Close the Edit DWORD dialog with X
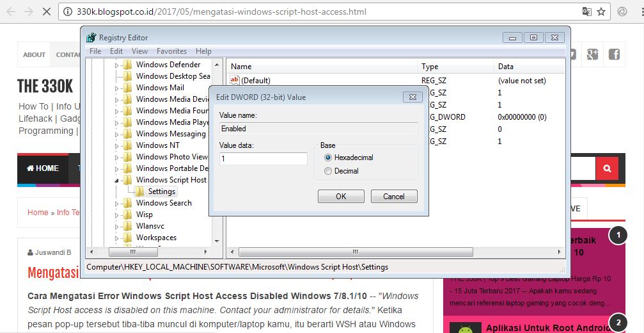This screenshot has width=644, height=333. point(412,97)
